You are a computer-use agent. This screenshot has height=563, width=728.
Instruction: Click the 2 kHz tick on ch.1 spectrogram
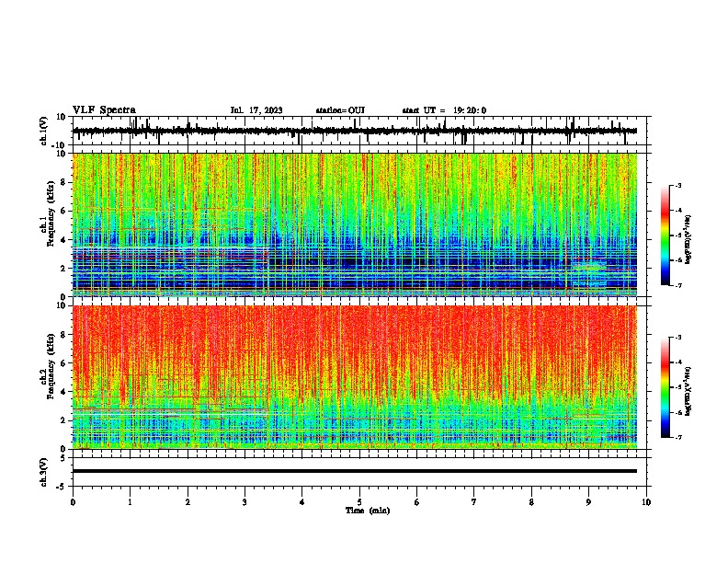(x=64, y=269)
